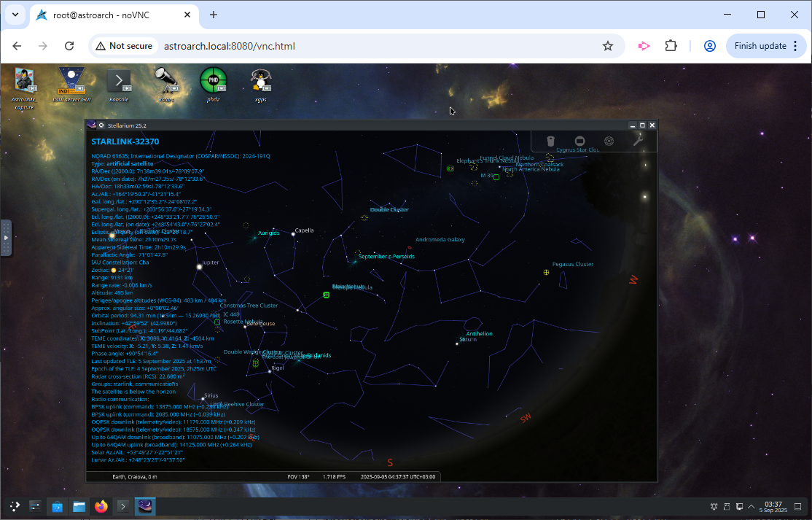Click the date and time 2025-09-05 04:37:37 status
The image size is (812, 520).
399,476
